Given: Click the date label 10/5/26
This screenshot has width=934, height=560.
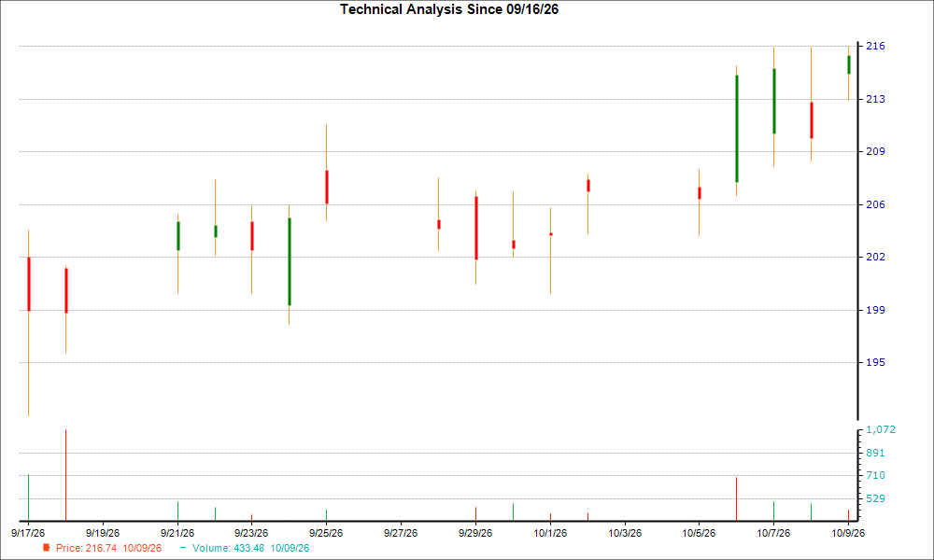Looking at the screenshot, I should [699, 533].
